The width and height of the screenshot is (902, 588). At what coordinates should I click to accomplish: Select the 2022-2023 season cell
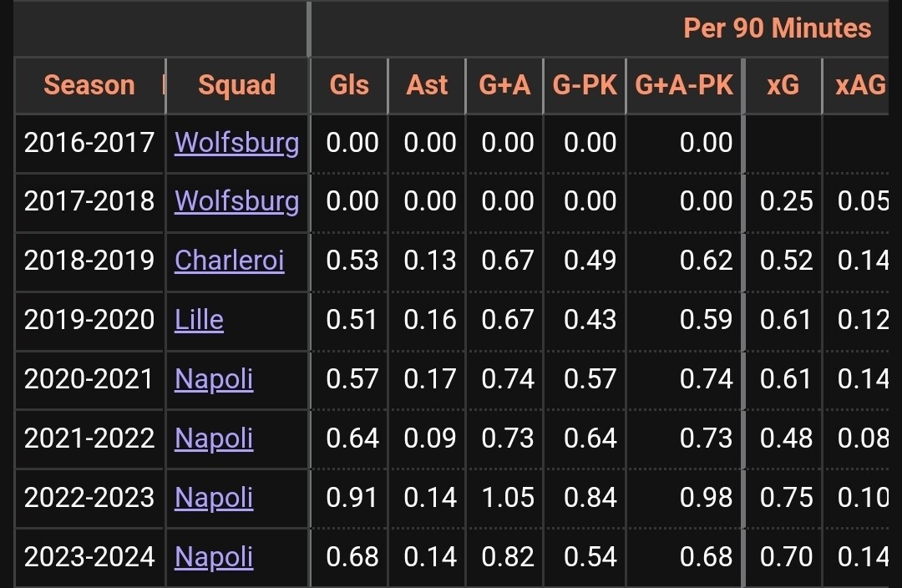pyautogui.click(x=89, y=498)
